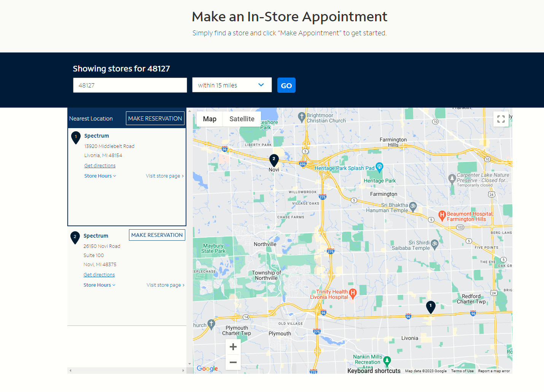This screenshot has height=392, width=544.
Task: Make reservation at nearest Livonia location
Action: tap(155, 118)
